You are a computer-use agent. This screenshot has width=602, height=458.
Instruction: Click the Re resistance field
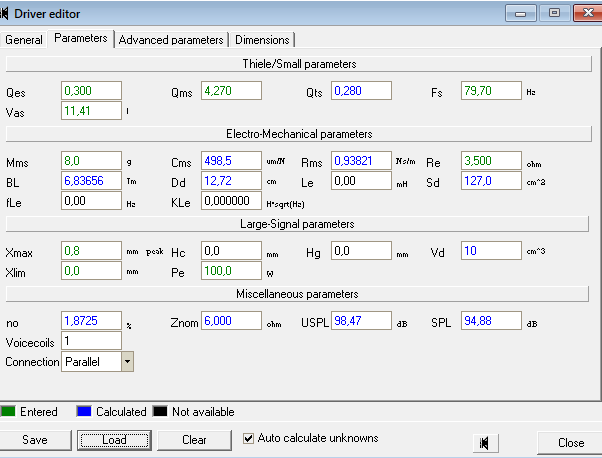point(491,160)
